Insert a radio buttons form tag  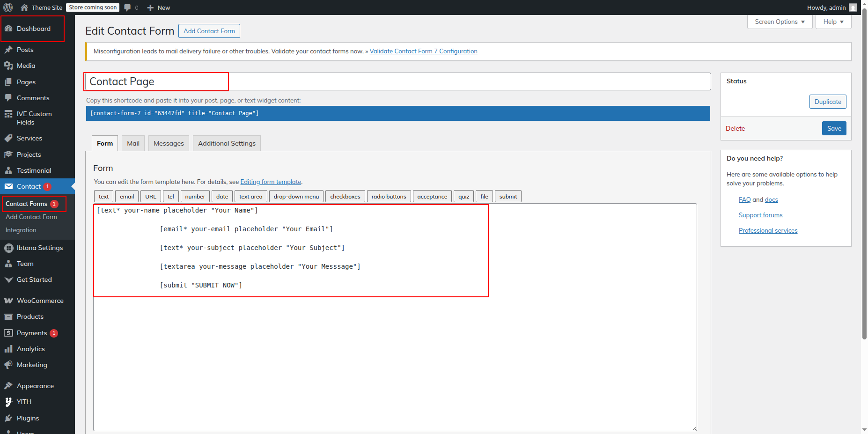pos(389,197)
